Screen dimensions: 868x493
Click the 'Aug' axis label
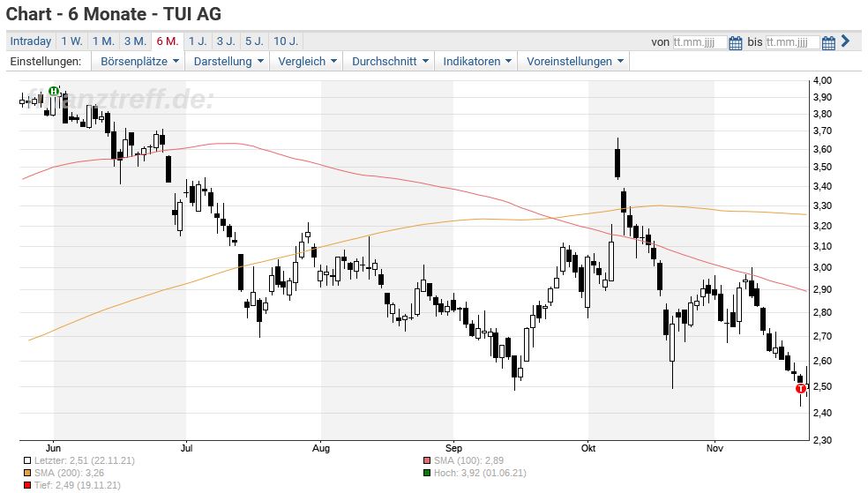pyautogui.click(x=321, y=448)
